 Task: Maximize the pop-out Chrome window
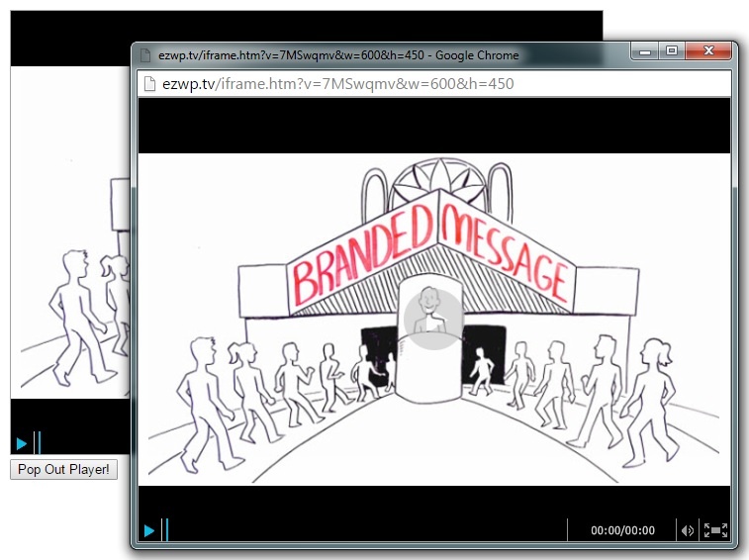pyautogui.click(x=672, y=51)
